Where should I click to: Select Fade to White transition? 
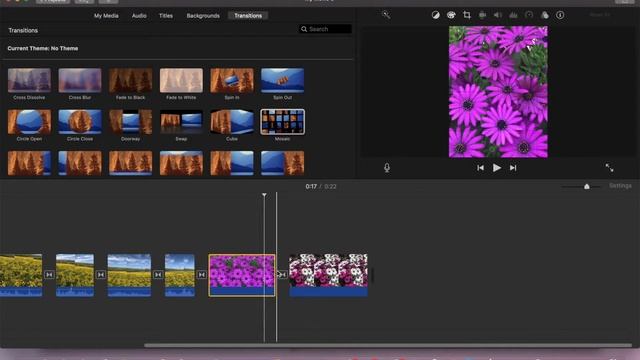click(x=181, y=80)
